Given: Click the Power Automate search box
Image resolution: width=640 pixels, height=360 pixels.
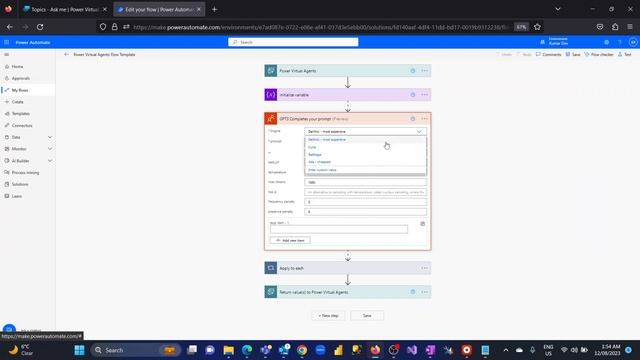Looking at the screenshot, I should [x=293, y=42].
